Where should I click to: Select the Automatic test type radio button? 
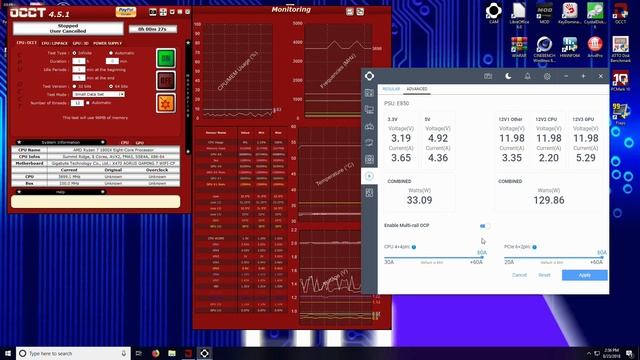(x=111, y=53)
